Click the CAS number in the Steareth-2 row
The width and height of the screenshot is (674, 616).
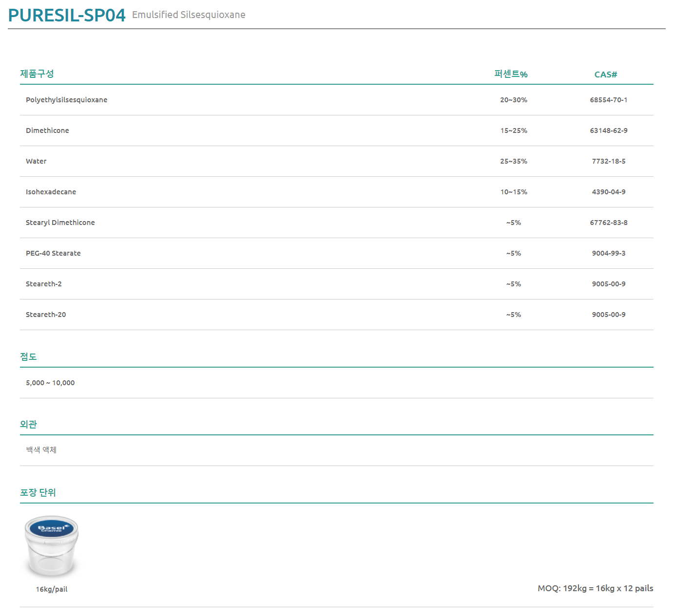pyautogui.click(x=609, y=284)
